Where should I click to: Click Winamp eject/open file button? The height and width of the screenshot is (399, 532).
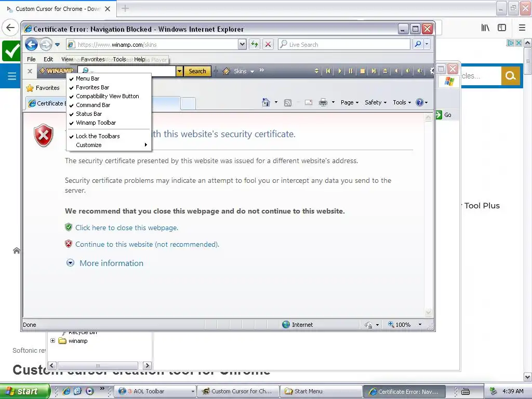(385, 71)
